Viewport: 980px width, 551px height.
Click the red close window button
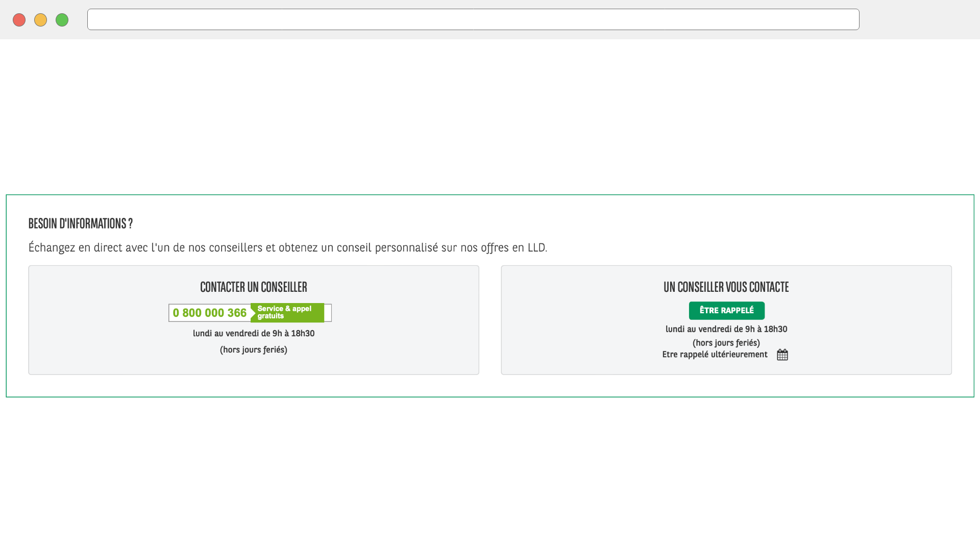(19, 20)
